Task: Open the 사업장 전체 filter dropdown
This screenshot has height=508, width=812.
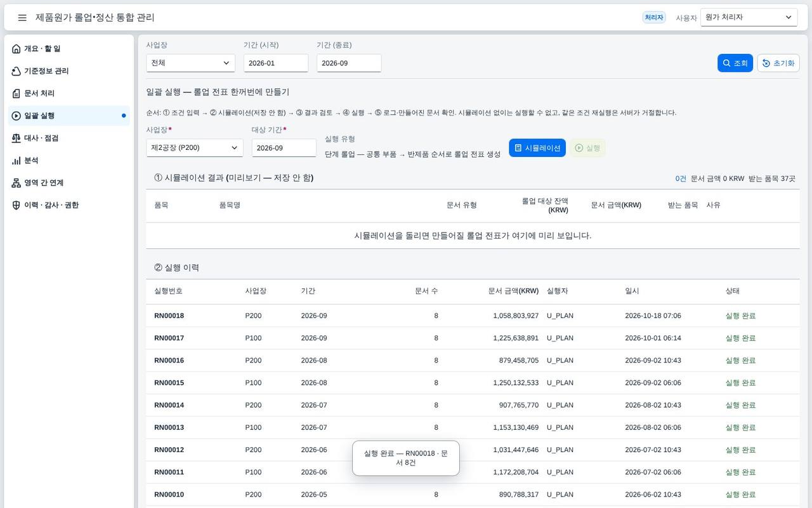Action: [x=190, y=63]
